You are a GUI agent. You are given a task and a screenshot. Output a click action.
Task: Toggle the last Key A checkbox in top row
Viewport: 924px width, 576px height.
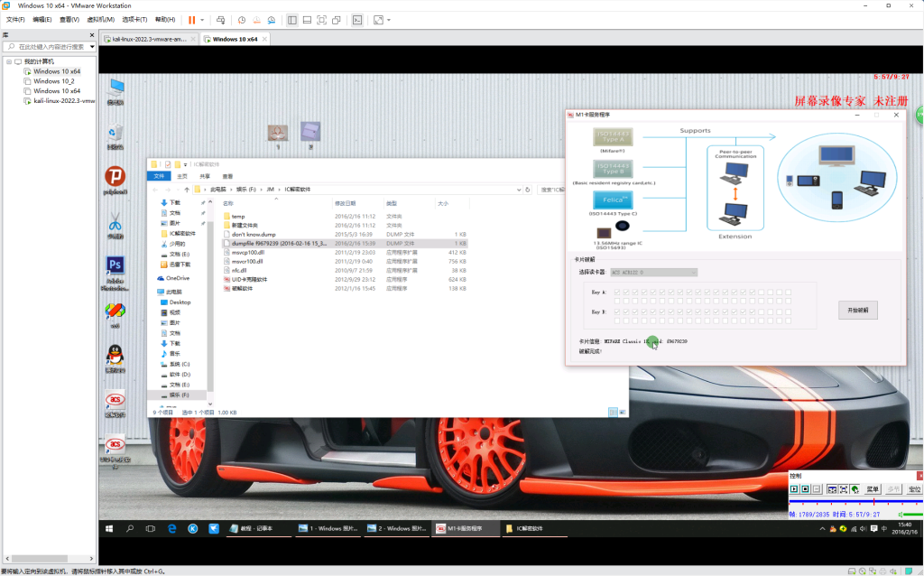tap(788, 293)
